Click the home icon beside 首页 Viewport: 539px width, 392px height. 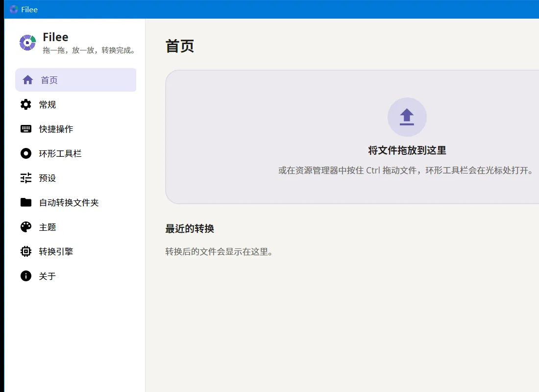[28, 80]
